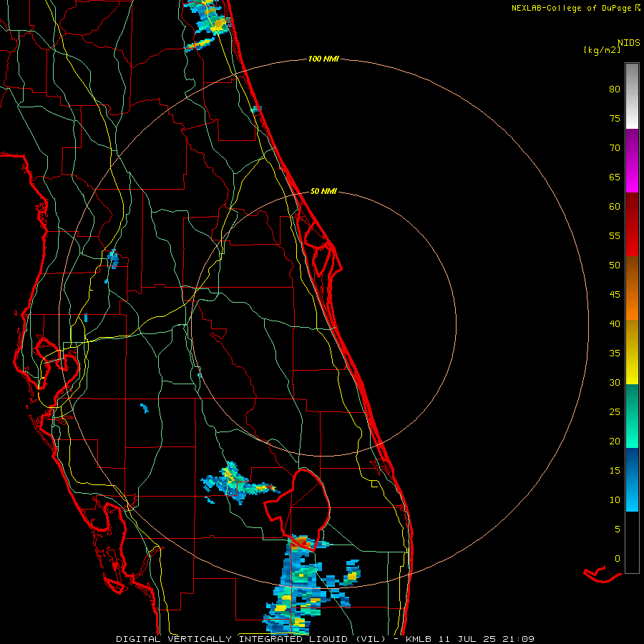Click the 45 value on the scale
This screenshot has height=644, width=644.
(615, 295)
